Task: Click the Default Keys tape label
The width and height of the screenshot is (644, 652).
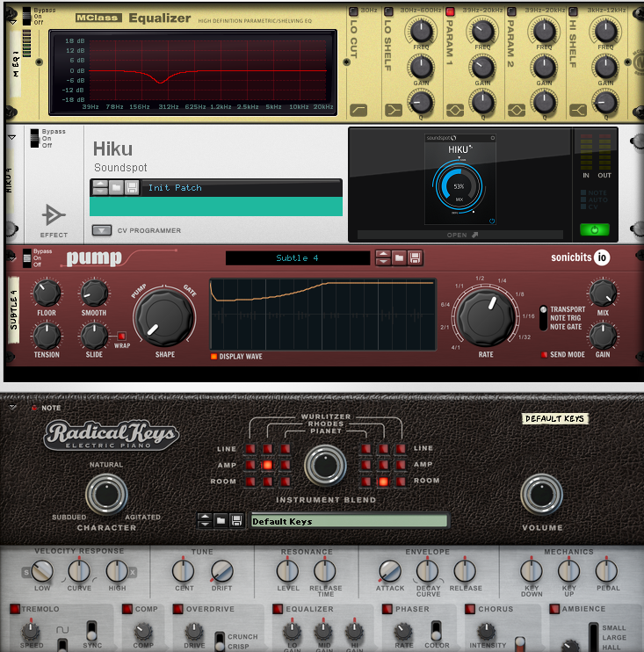Action: pyautogui.click(x=554, y=419)
